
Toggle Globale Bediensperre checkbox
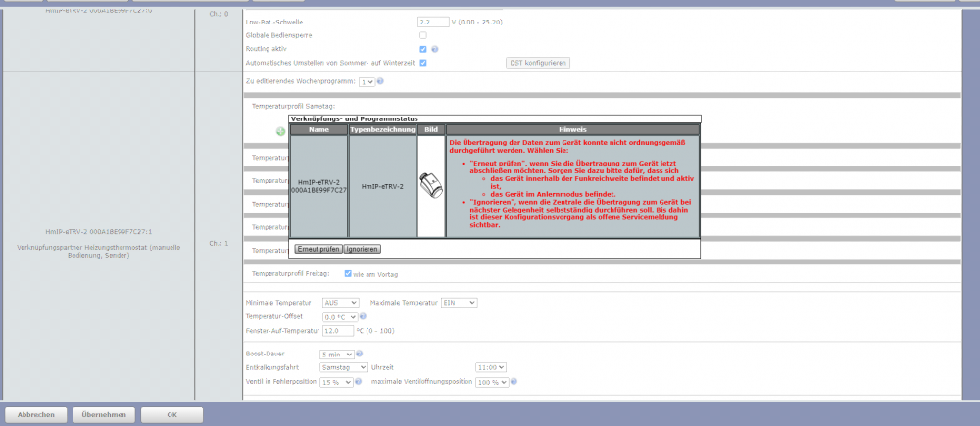[423, 35]
